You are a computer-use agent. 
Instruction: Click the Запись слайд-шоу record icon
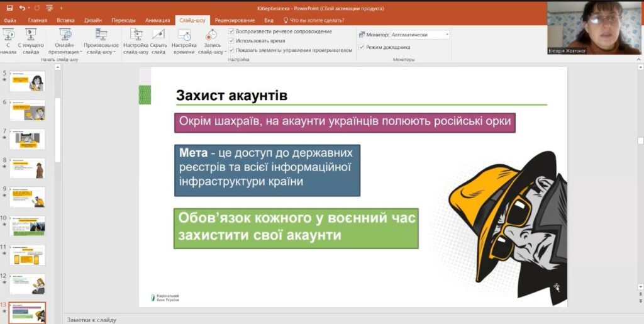[x=212, y=35]
